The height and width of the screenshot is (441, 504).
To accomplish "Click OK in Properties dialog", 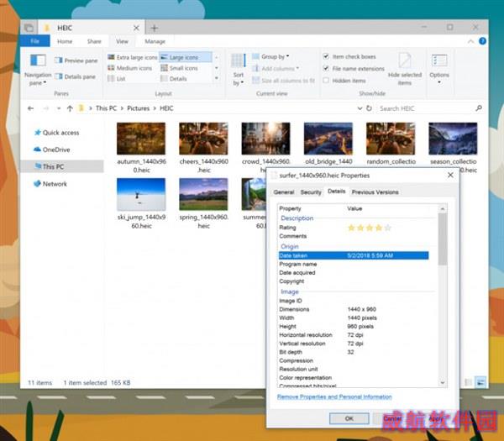I will pos(349,418).
